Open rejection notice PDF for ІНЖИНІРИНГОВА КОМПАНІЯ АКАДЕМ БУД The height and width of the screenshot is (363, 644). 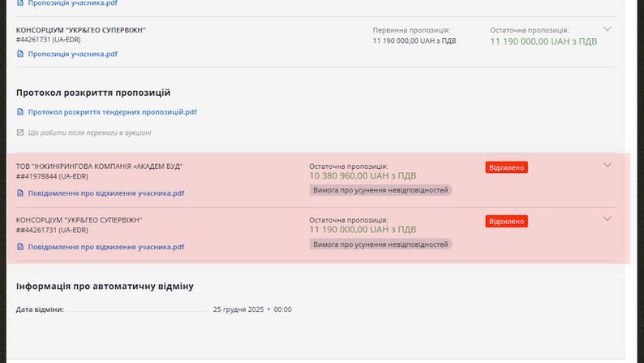tap(106, 193)
